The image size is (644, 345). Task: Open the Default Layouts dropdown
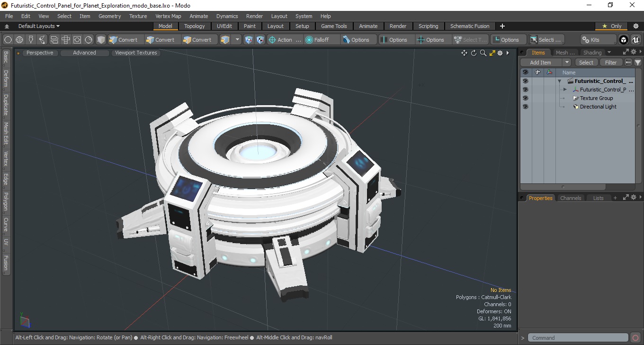coord(39,26)
